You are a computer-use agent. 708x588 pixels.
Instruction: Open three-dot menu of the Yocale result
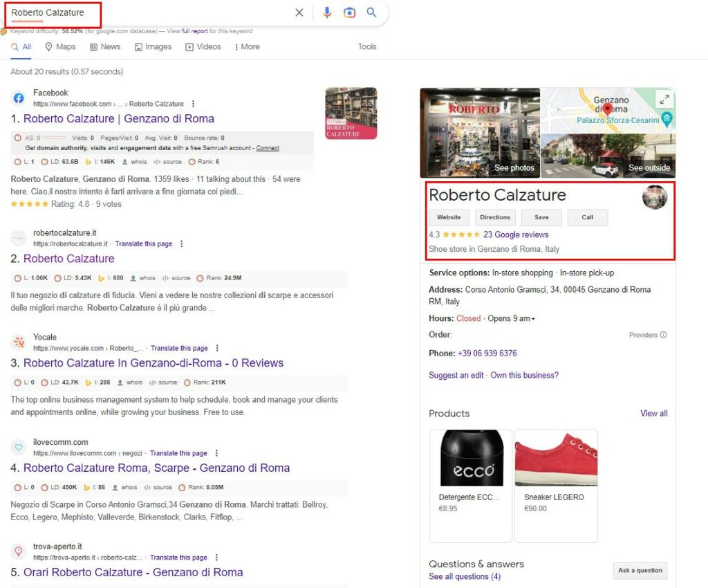[x=217, y=348]
